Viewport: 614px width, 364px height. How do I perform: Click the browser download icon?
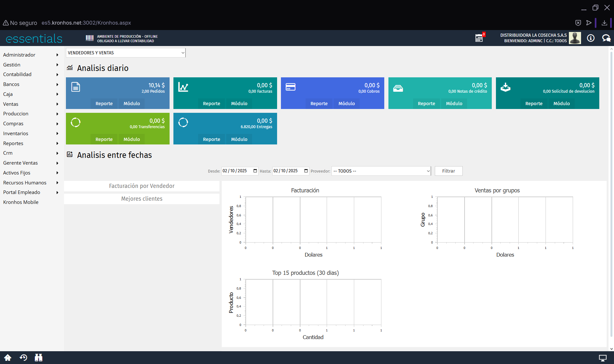pos(604,23)
